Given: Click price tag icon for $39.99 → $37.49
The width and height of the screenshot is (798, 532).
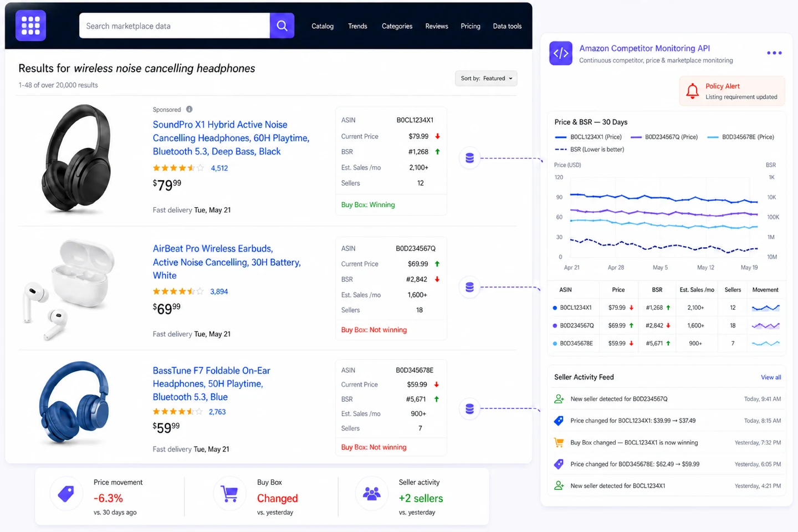Looking at the screenshot, I should [x=559, y=421].
